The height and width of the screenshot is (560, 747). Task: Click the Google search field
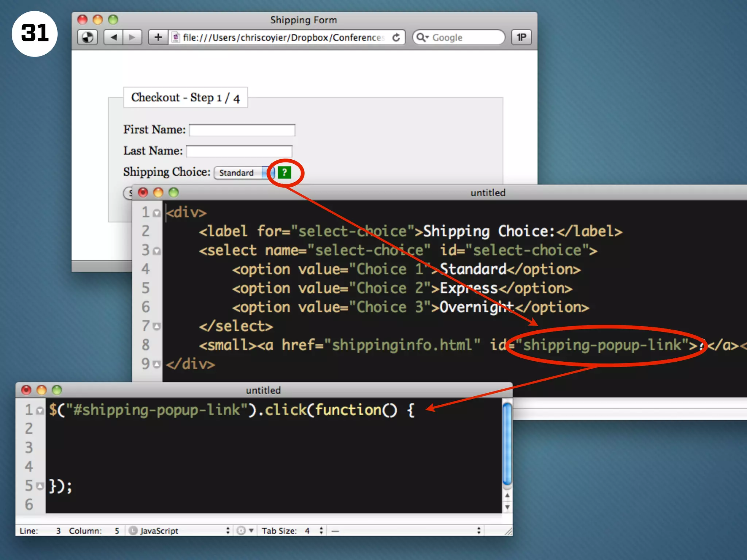[x=463, y=37]
